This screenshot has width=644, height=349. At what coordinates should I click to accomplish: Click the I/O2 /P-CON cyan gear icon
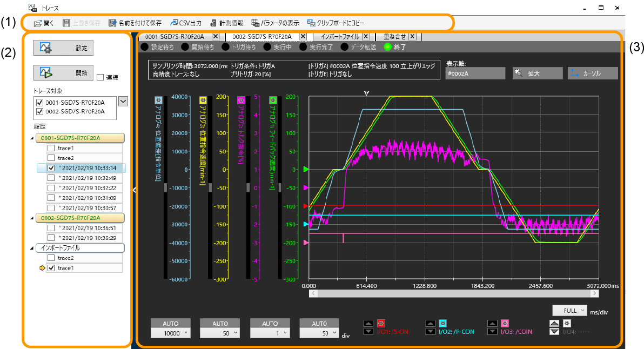tap(442, 323)
